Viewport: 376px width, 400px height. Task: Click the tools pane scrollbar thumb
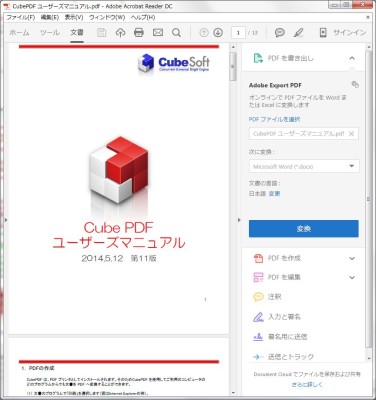[x=368, y=198]
